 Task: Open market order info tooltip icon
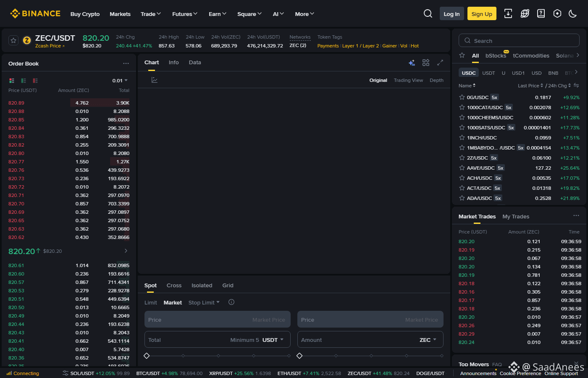[x=231, y=302]
